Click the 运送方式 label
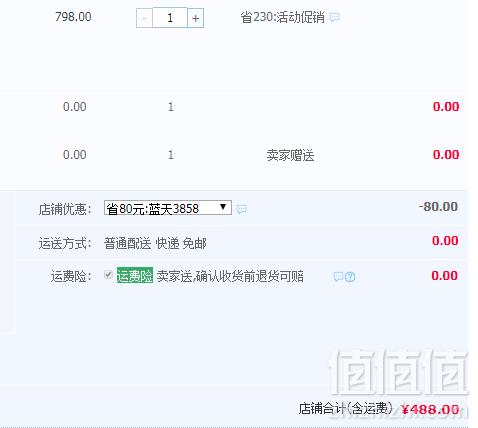The width and height of the screenshot is (478, 428). coord(65,243)
